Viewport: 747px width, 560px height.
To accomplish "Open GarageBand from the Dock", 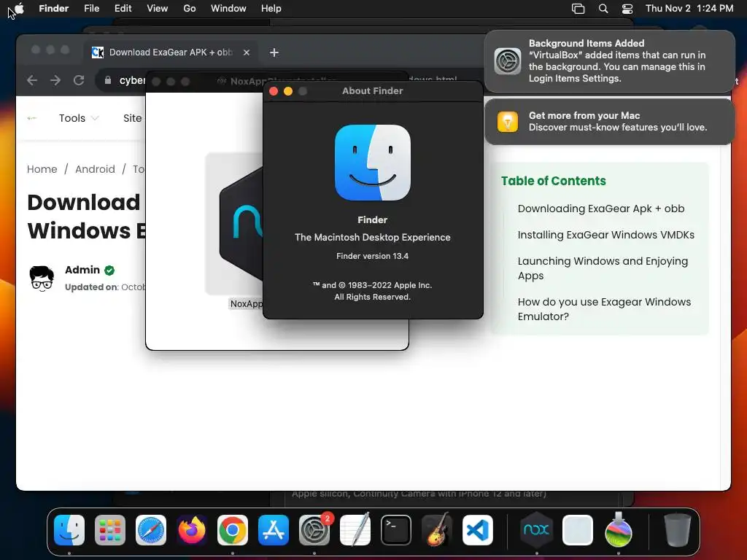I will (x=437, y=530).
